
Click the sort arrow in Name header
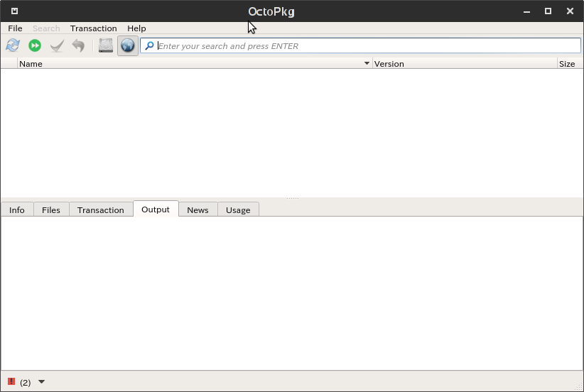367,63
